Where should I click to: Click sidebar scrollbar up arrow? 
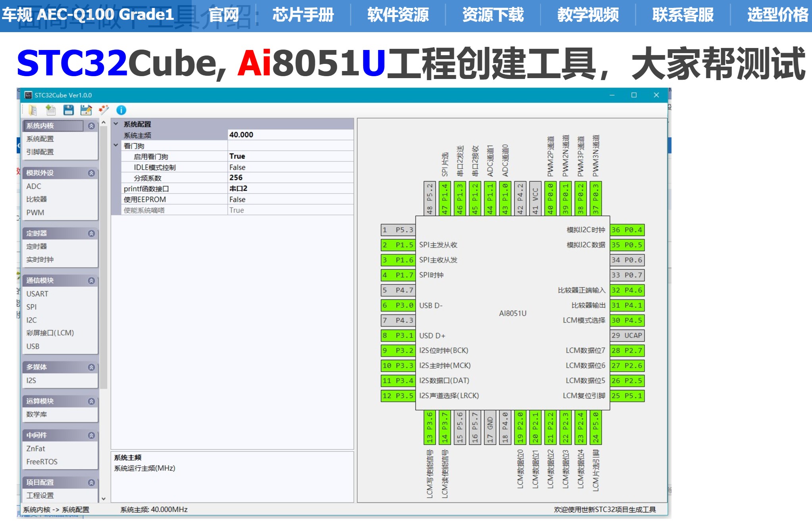pyautogui.click(x=104, y=123)
